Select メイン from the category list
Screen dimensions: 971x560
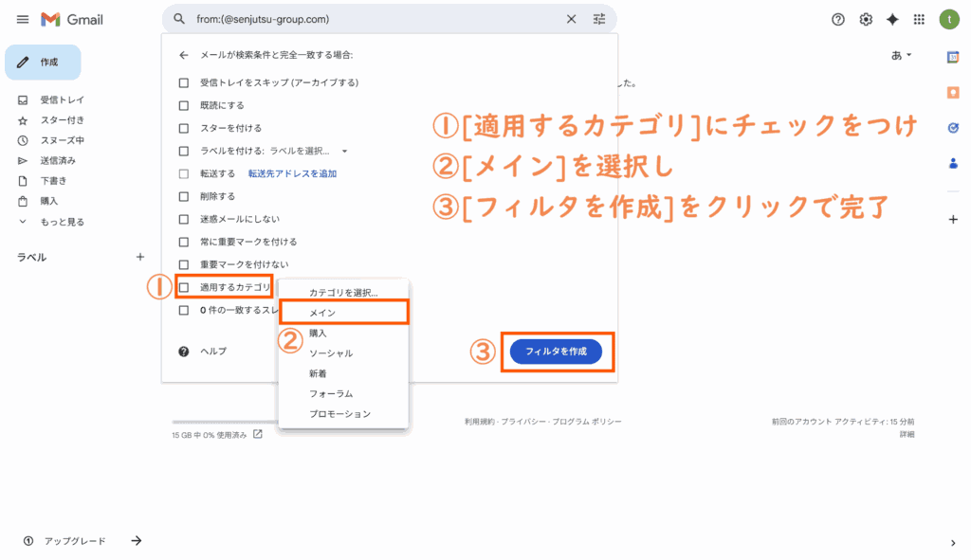(x=322, y=313)
